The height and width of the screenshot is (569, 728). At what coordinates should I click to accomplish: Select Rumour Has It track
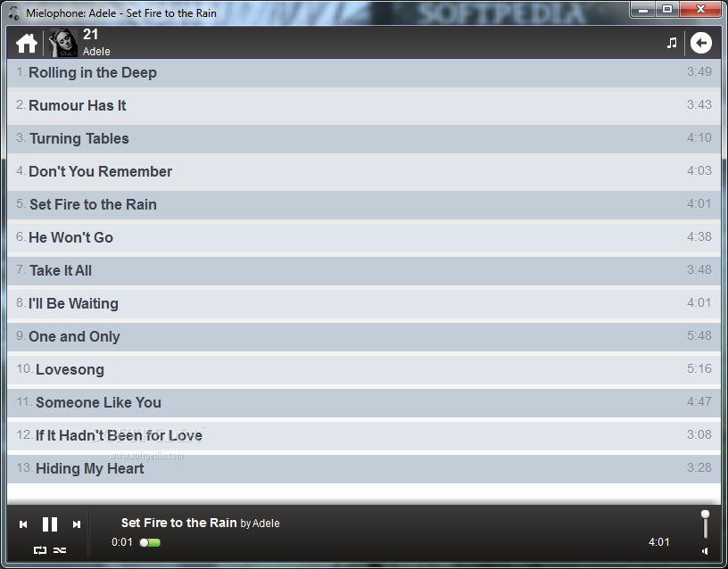click(364, 106)
